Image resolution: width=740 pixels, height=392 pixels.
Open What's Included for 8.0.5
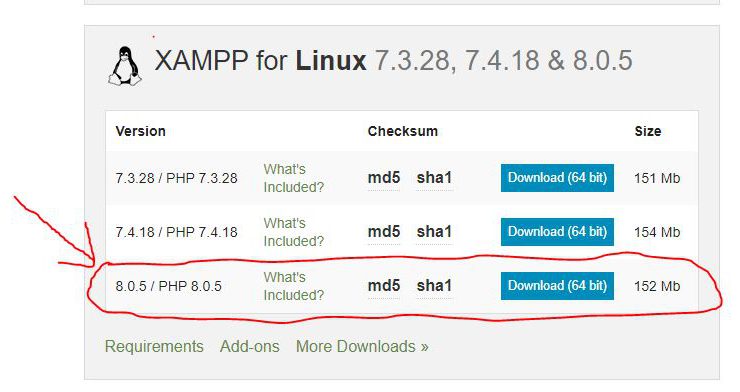pos(294,286)
